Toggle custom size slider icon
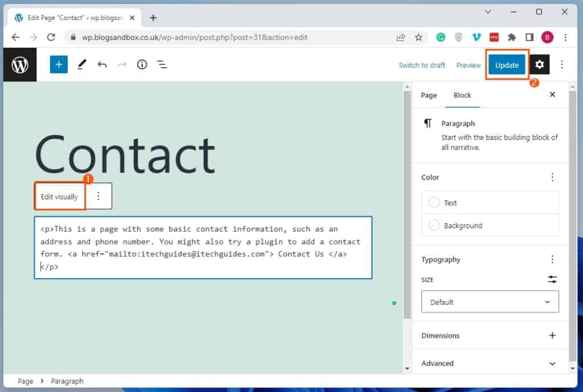Viewport: 583px width, 392px height. pyautogui.click(x=552, y=279)
